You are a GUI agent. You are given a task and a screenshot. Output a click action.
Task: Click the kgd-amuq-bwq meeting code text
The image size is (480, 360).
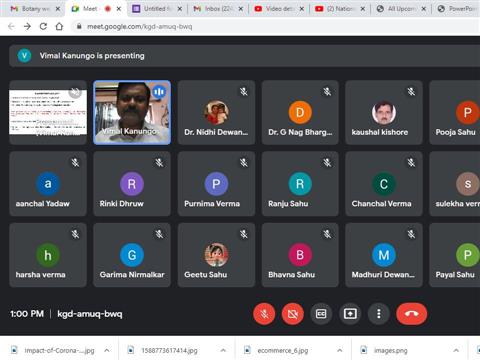click(90, 314)
